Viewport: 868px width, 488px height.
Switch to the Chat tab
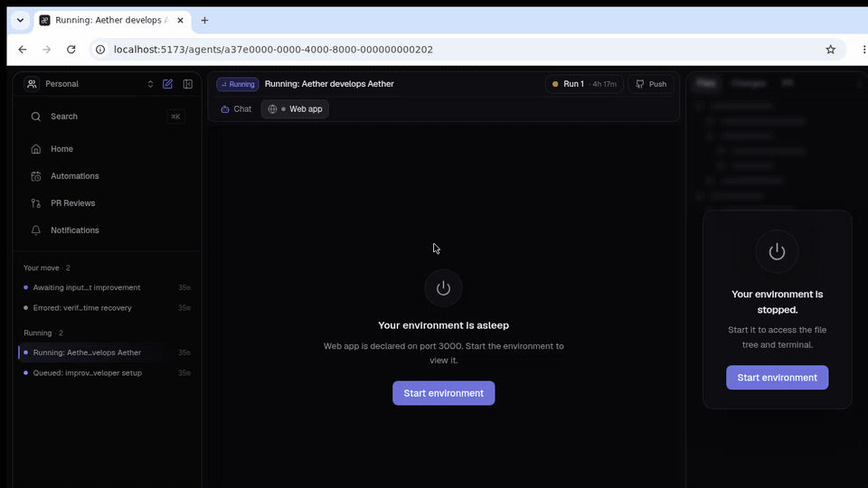pos(236,109)
